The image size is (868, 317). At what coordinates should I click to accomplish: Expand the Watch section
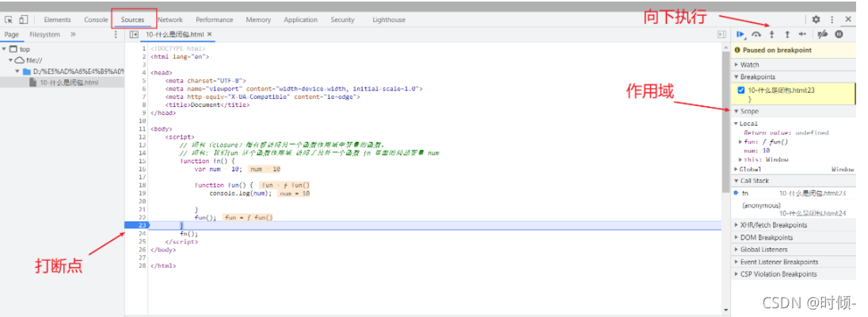737,65
